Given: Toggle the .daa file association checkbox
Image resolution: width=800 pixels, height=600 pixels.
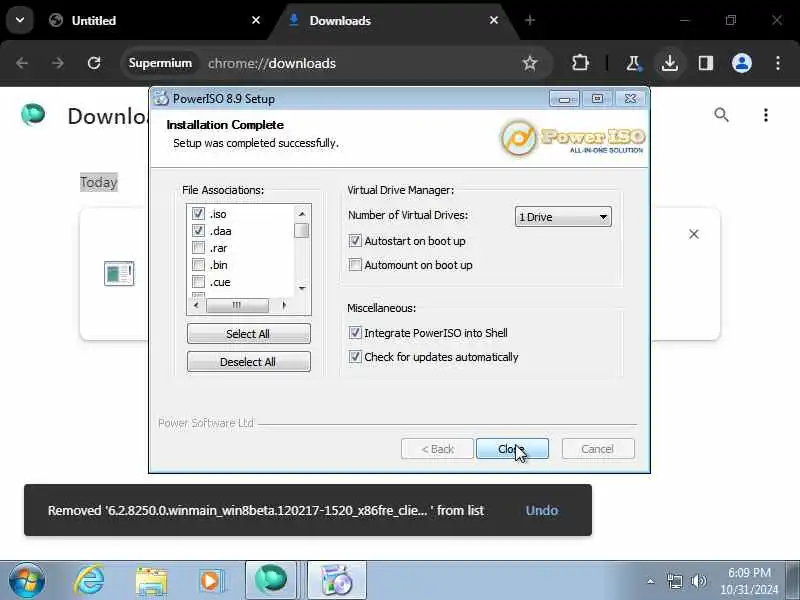Looking at the screenshot, I should (x=198, y=231).
